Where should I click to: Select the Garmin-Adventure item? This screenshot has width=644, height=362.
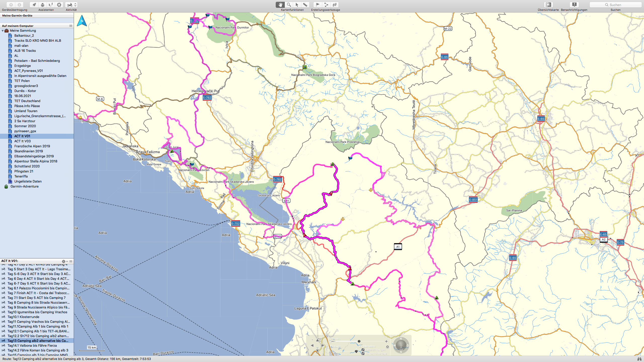click(37, 187)
